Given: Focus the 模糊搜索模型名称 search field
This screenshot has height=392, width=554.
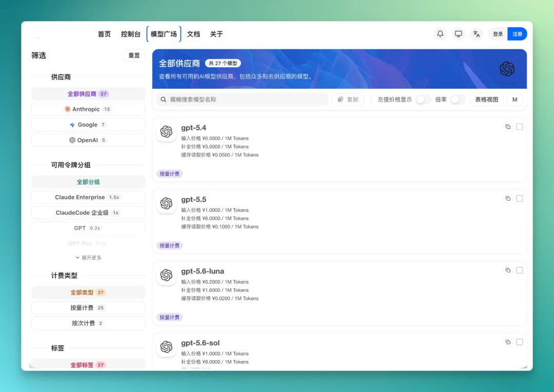Looking at the screenshot, I should [x=242, y=100].
